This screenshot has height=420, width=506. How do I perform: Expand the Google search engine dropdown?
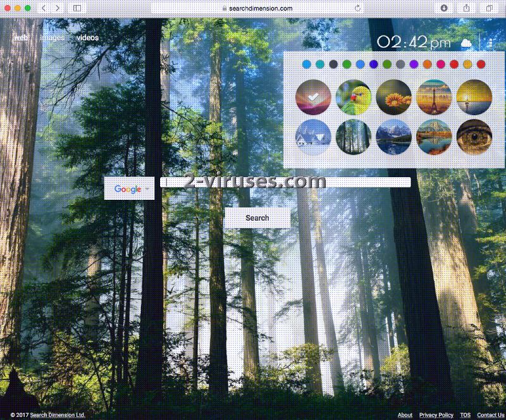(x=147, y=189)
